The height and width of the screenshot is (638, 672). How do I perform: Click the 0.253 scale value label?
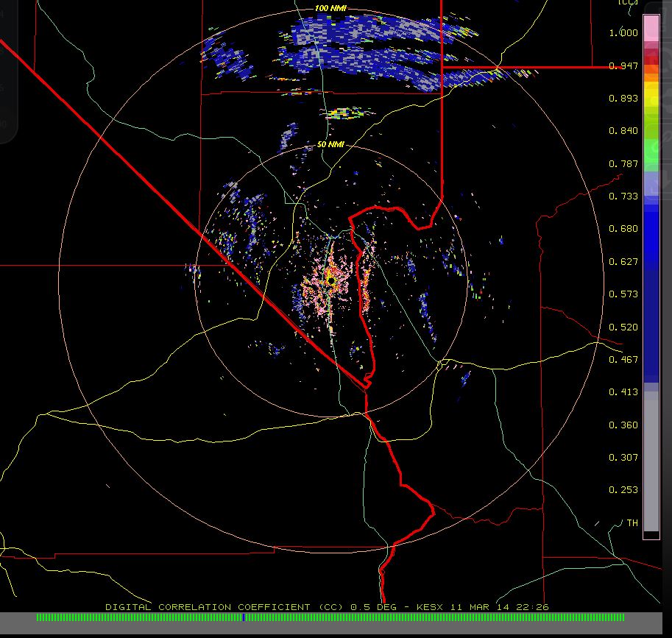623,490
